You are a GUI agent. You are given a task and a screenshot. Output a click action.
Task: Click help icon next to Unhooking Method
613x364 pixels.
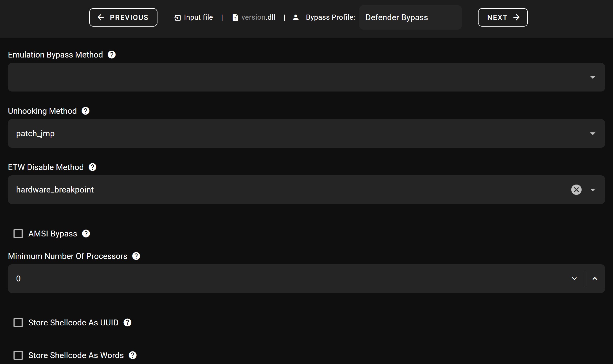(85, 111)
